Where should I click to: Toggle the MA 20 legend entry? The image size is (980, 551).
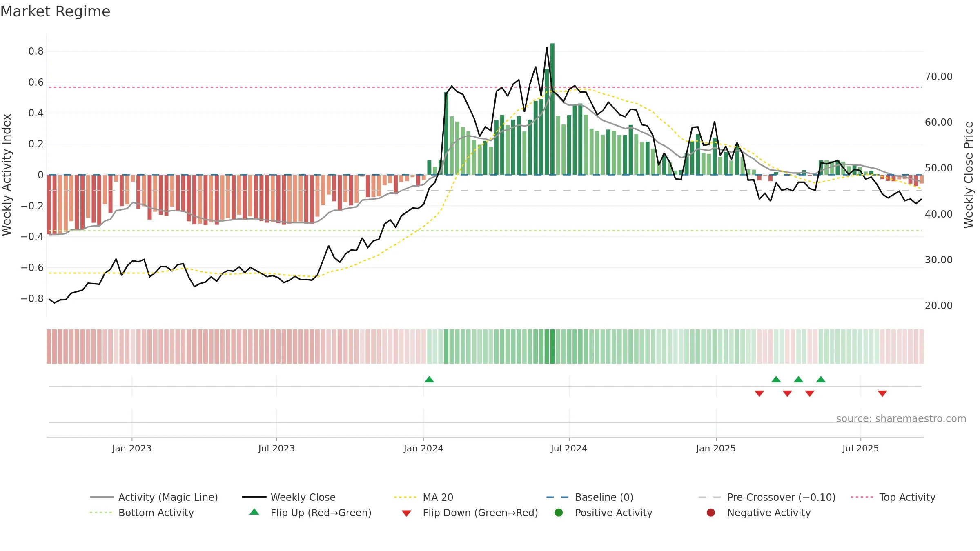tap(423, 497)
